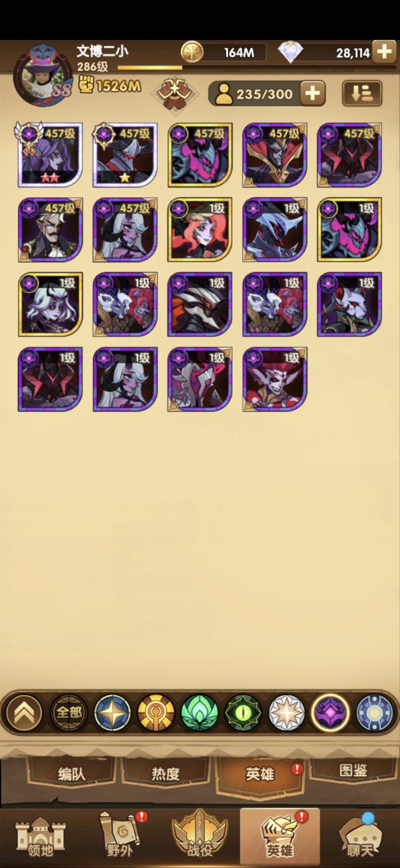
Task: Open the player avatar profile
Action: (x=42, y=76)
